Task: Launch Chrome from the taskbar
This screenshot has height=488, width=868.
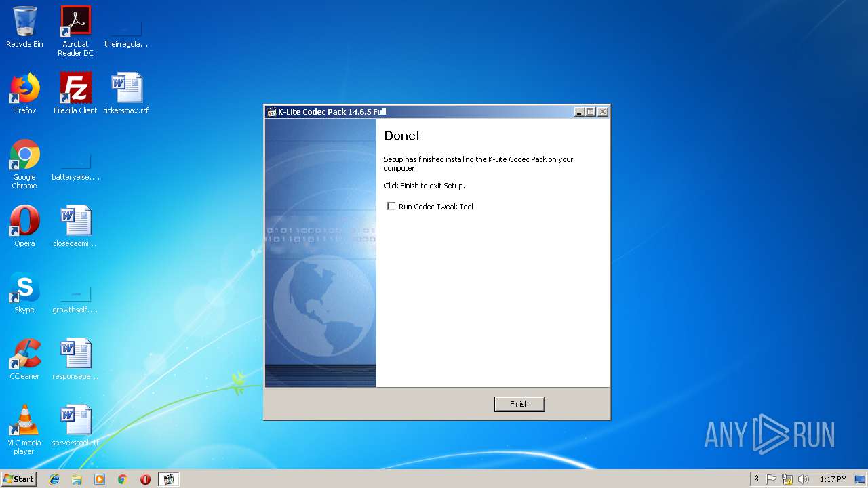Action: (123, 479)
